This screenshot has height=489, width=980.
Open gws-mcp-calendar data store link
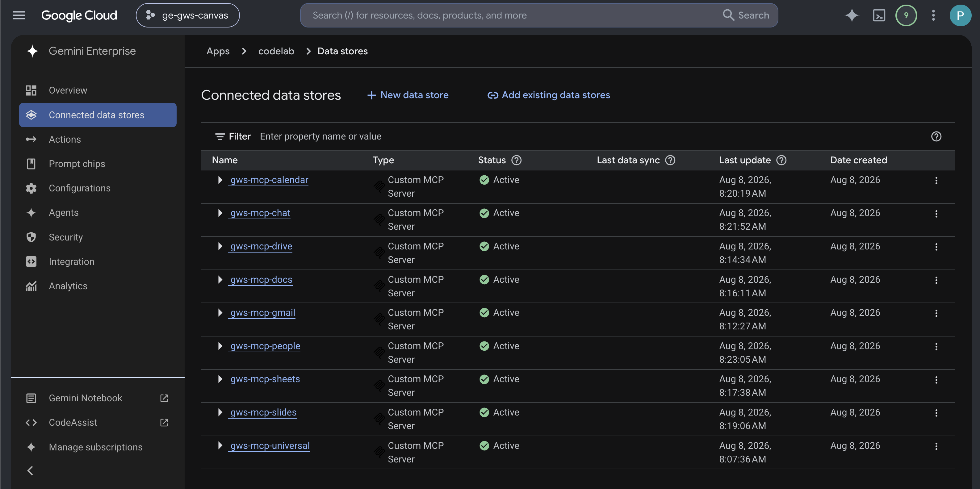pyautogui.click(x=269, y=180)
